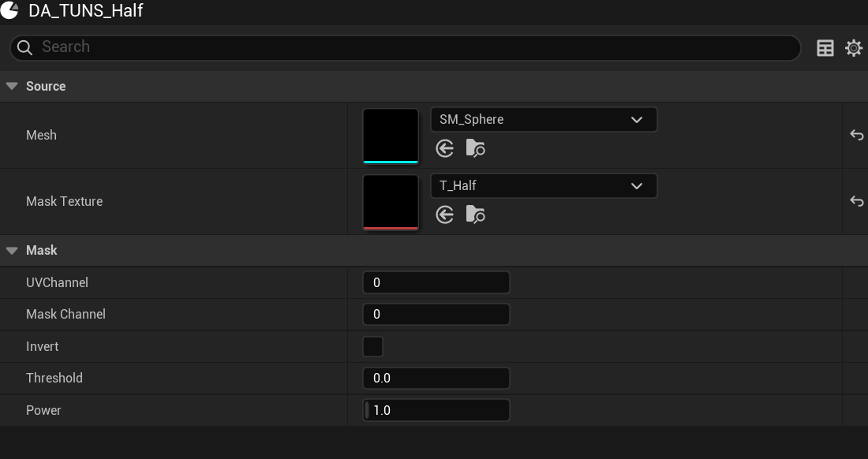Click the Threshold property label

click(54, 379)
